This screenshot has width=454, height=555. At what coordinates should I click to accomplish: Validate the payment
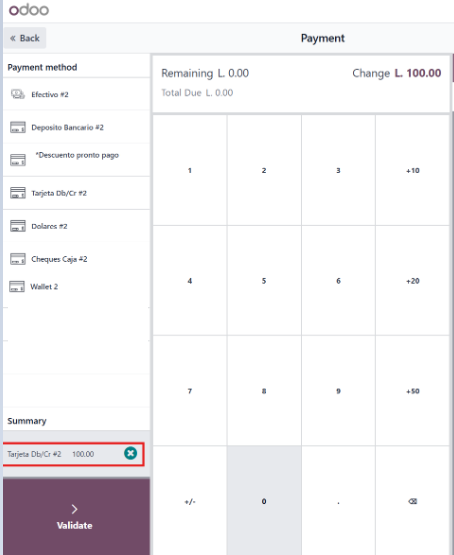coord(76,516)
